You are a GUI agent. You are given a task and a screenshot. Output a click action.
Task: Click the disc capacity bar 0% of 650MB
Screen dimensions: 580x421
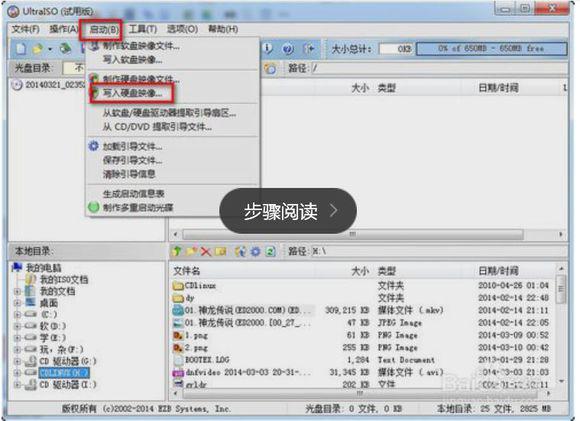point(492,48)
